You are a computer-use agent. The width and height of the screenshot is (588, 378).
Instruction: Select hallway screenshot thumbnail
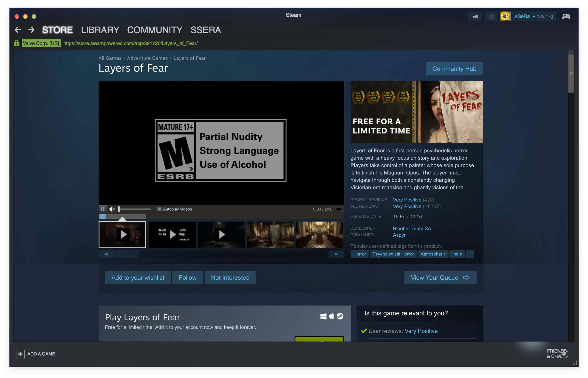pos(319,235)
